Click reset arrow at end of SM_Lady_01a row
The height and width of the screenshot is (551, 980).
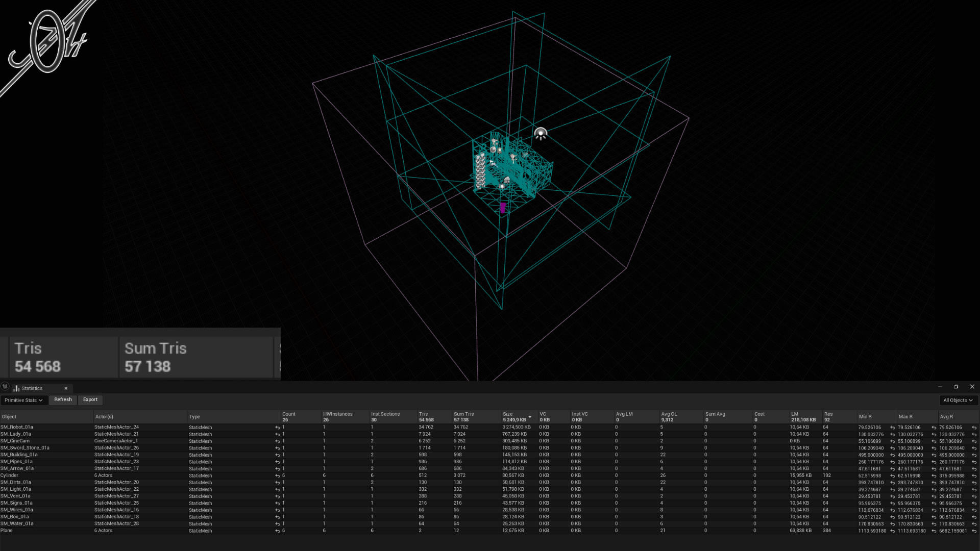tap(974, 435)
